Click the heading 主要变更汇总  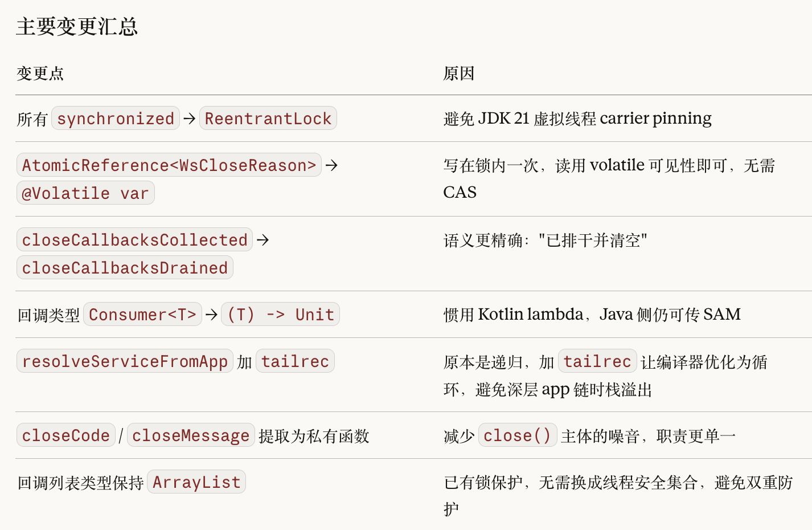click(77, 27)
